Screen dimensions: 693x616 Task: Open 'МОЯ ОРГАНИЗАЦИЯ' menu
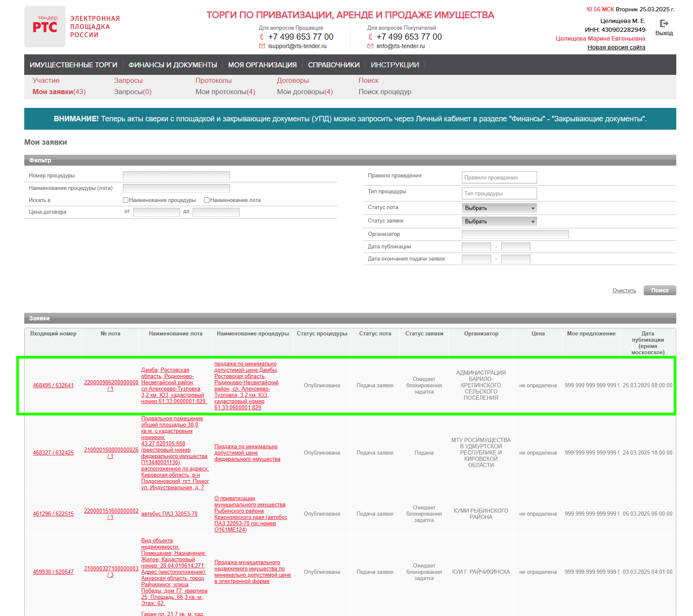tap(262, 65)
